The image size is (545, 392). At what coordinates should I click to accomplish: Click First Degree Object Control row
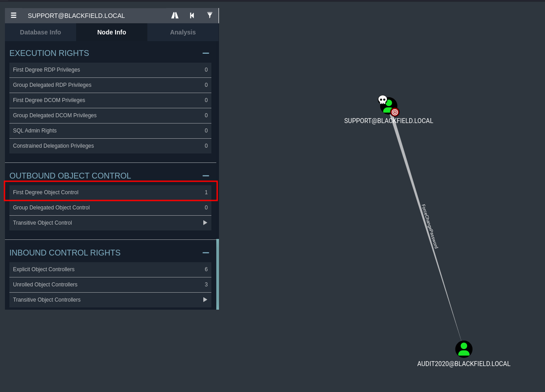pos(110,192)
